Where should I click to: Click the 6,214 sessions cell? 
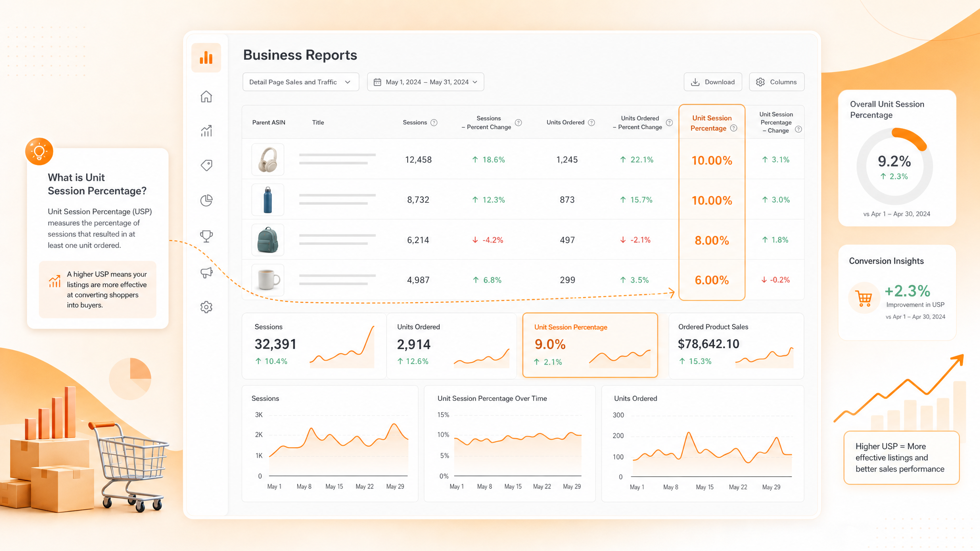click(418, 240)
